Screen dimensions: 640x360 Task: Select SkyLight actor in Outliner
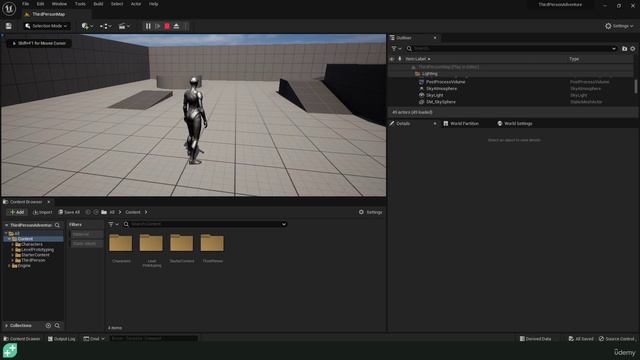point(434,95)
